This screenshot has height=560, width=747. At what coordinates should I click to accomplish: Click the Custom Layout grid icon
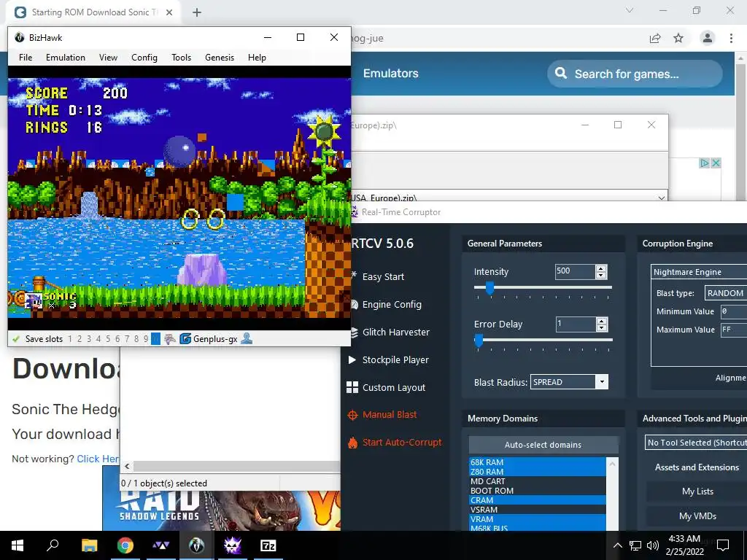point(352,387)
